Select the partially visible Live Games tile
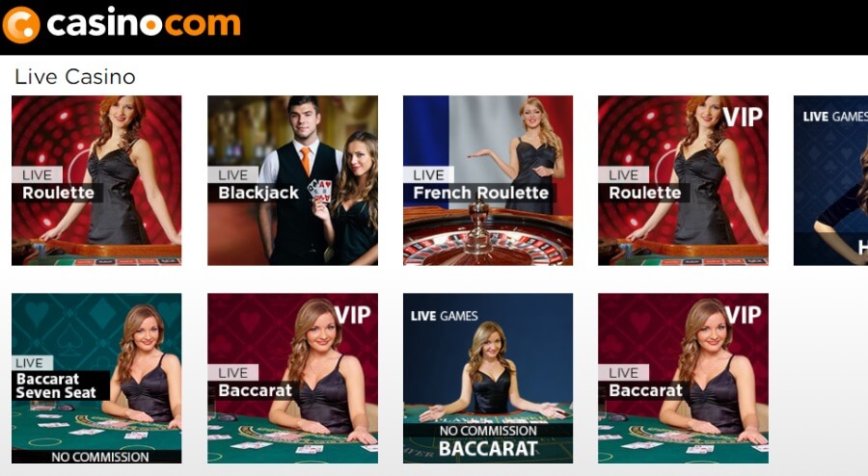The height and width of the screenshot is (476, 868). [x=830, y=180]
